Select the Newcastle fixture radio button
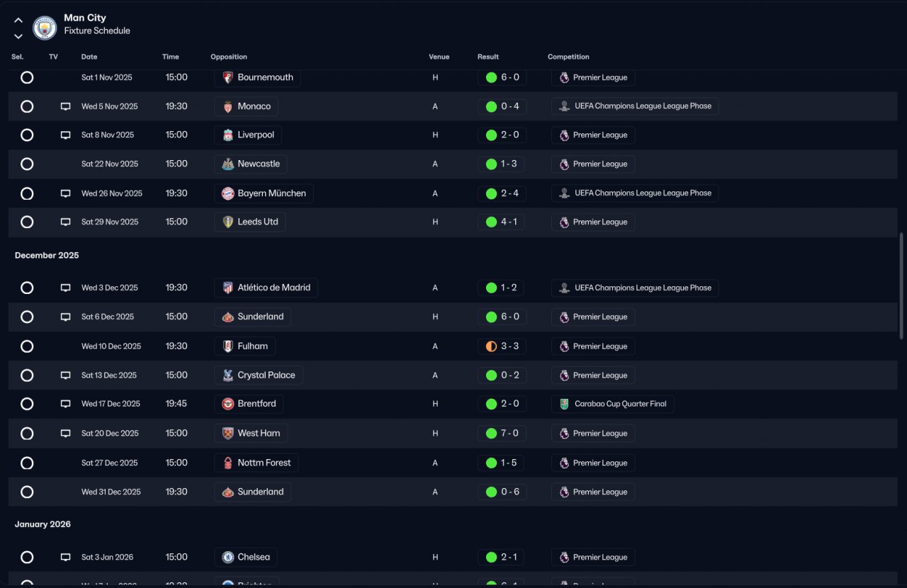 (x=27, y=164)
